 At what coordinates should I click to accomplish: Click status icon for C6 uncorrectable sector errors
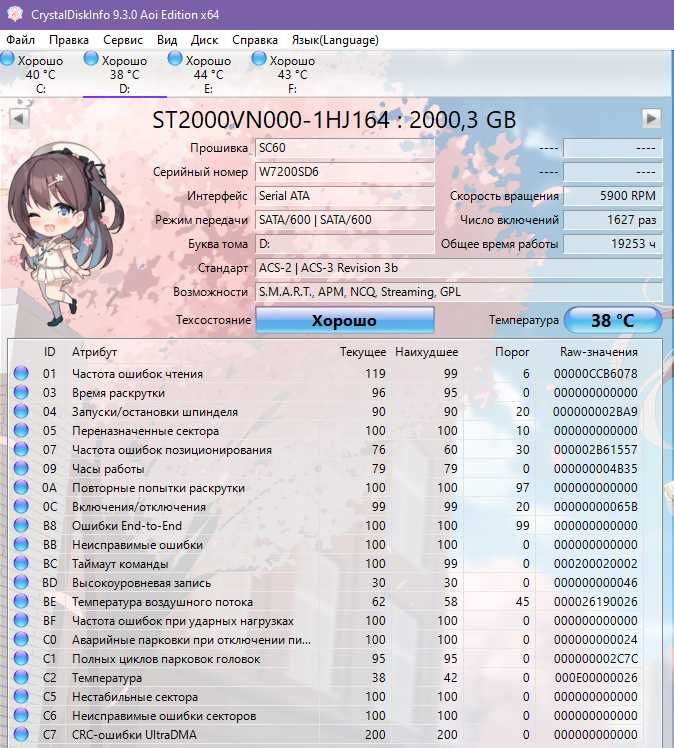(x=21, y=716)
